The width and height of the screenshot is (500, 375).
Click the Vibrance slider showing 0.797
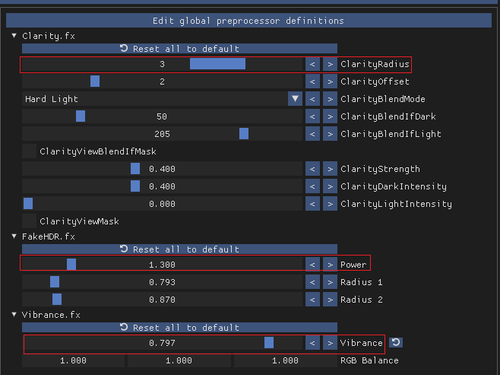(163, 343)
